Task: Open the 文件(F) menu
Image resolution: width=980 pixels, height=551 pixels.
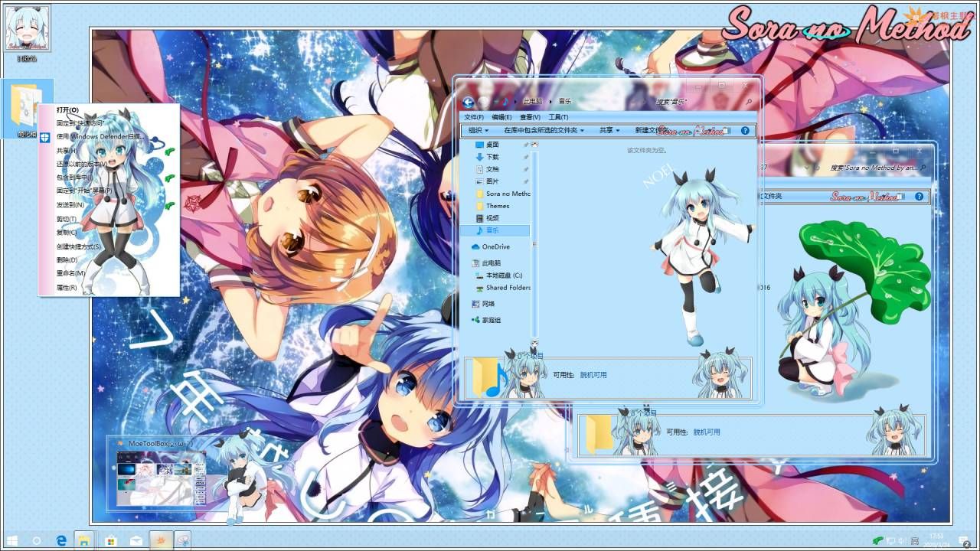Action: [474, 117]
